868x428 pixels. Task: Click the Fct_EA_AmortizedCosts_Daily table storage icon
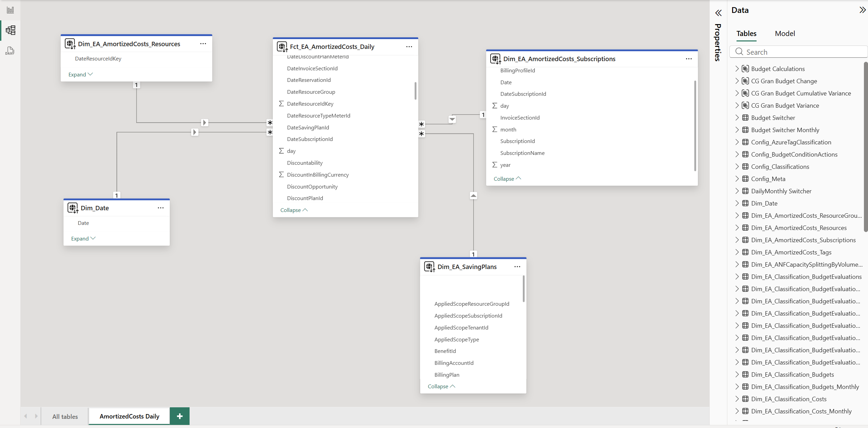[x=282, y=47]
